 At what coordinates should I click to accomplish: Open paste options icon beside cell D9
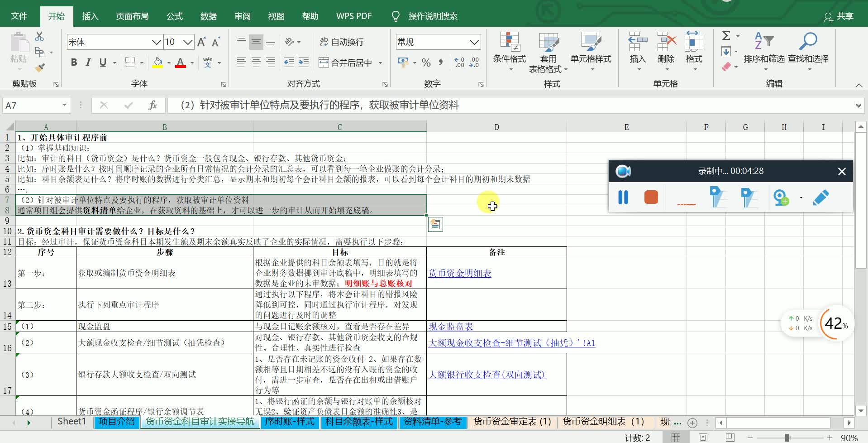tap(435, 224)
